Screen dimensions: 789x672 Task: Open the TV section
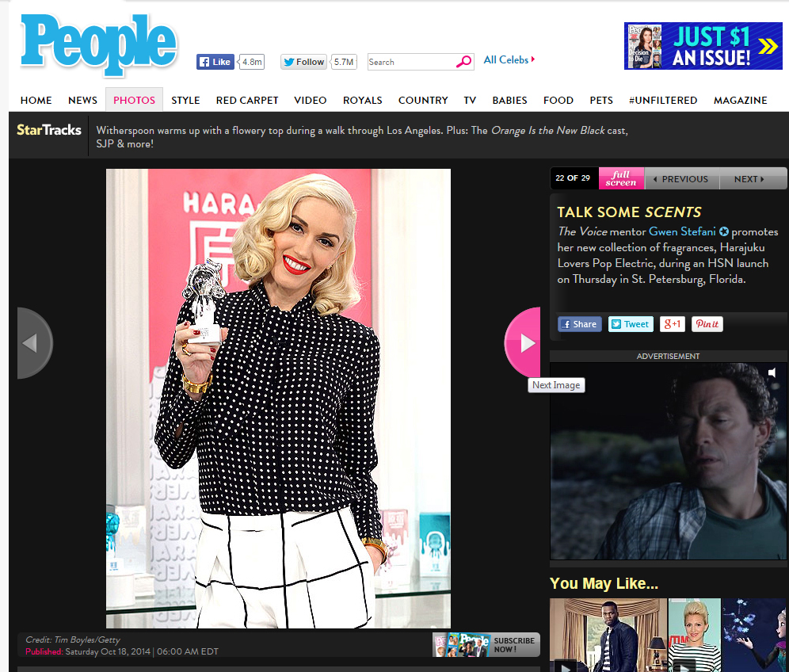coord(470,100)
